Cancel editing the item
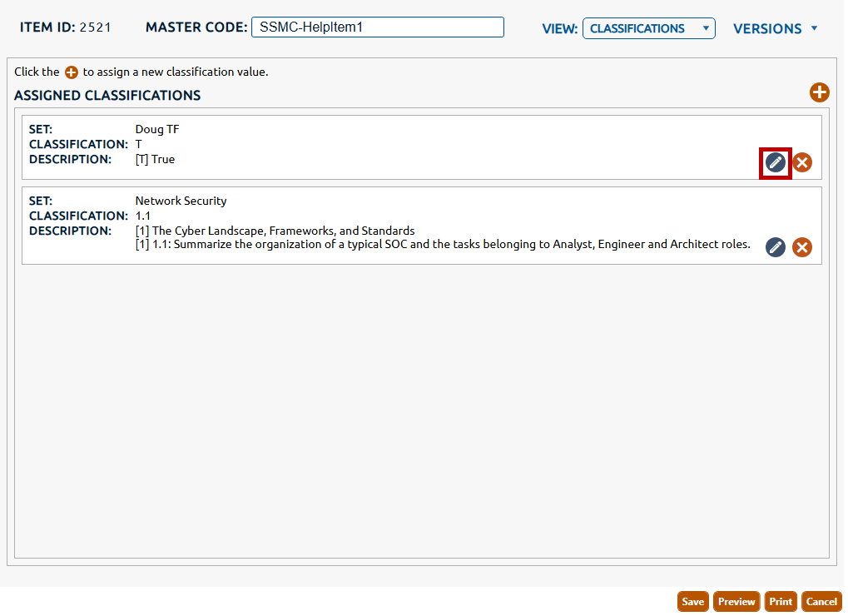This screenshot has height=616, width=848. (821, 602)
